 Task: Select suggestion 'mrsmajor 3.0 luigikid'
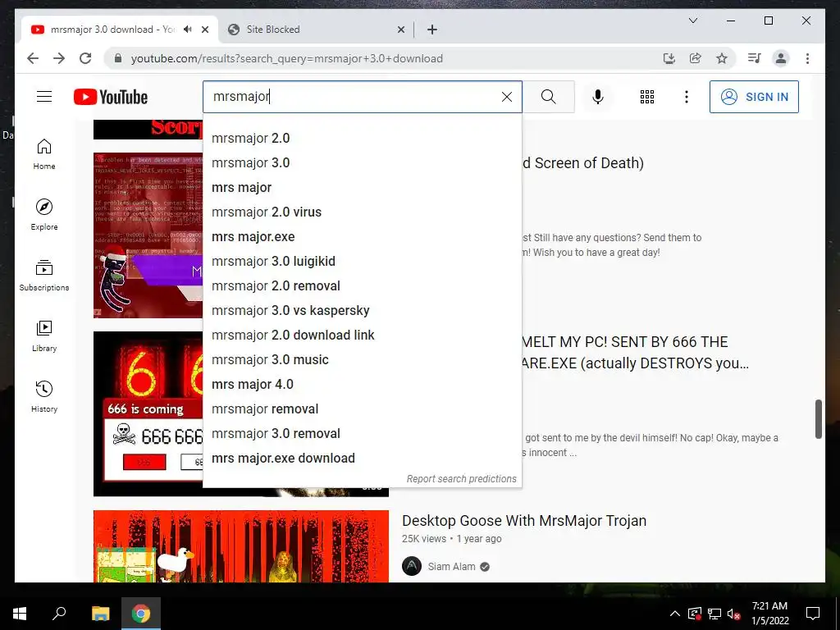pyautogui.click(x=362, y=262)
